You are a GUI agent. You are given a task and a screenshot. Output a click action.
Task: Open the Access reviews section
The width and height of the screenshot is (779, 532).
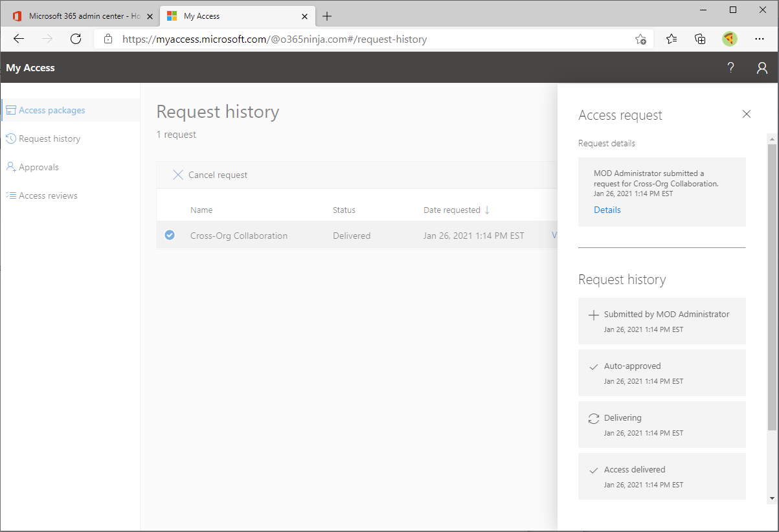click(49, 195)
